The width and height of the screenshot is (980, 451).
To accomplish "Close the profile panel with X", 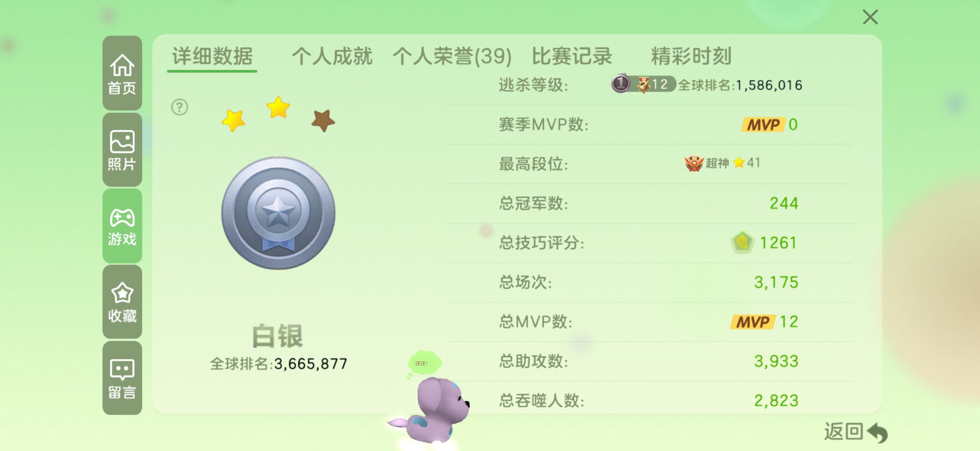I will (870, 17).
